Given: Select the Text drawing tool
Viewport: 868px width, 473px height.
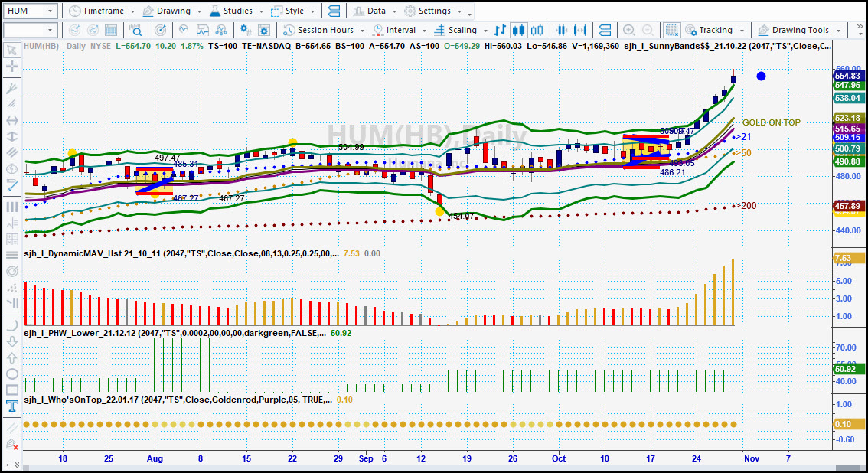Looking at the screenshot, I should [11, 406].
